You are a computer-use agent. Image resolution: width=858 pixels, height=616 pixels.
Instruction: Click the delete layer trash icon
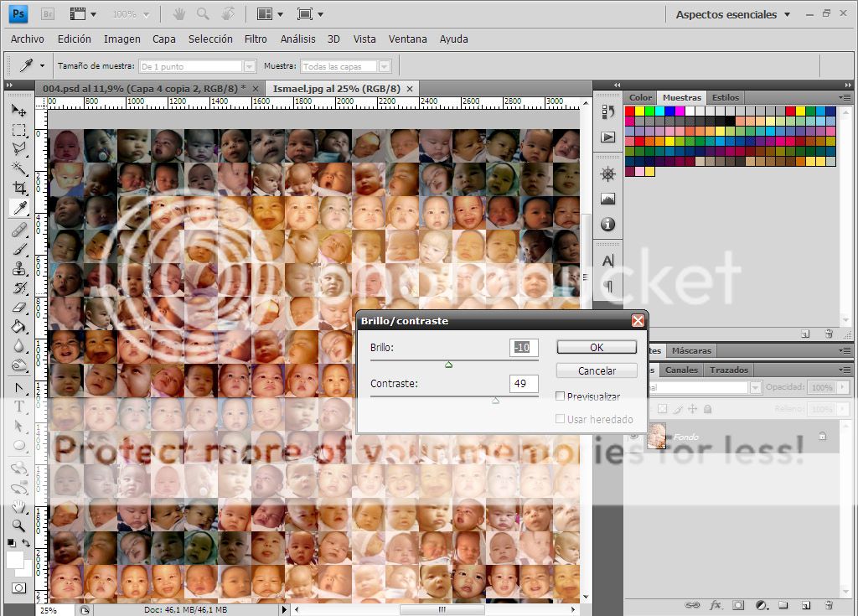(x=829, y=605)
